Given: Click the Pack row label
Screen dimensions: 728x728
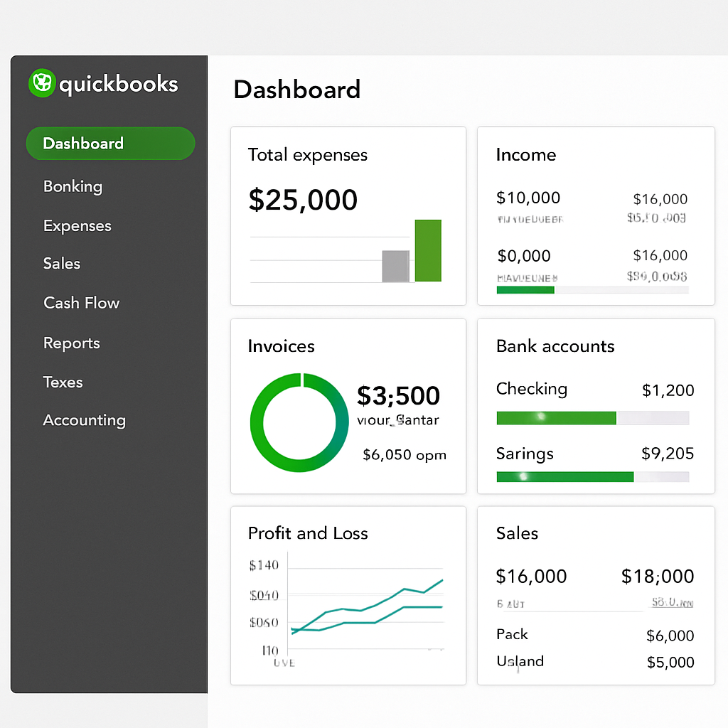Looking at the screenshot, I should [512, 634].
